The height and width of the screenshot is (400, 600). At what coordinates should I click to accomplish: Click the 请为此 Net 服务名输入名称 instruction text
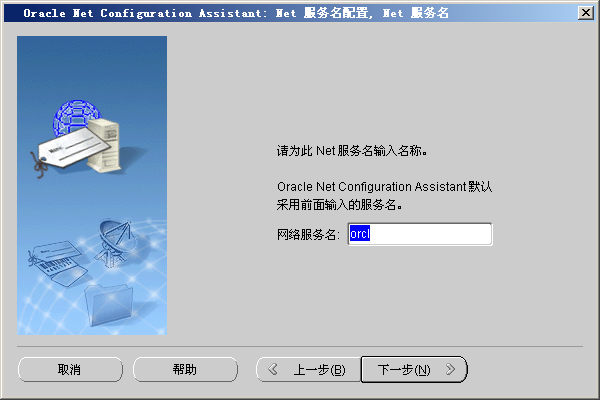point(352,151)
